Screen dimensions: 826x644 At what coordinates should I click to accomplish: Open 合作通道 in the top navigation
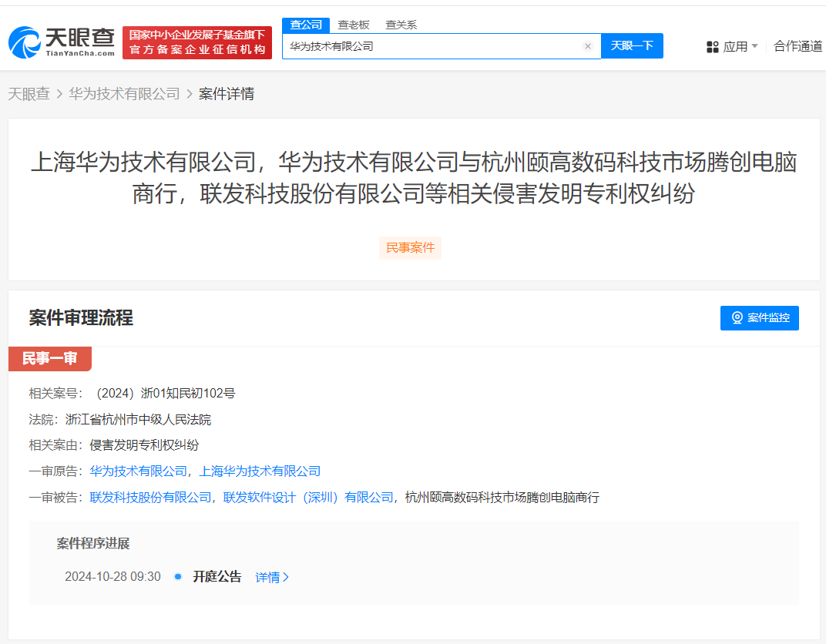pos(797,46)
